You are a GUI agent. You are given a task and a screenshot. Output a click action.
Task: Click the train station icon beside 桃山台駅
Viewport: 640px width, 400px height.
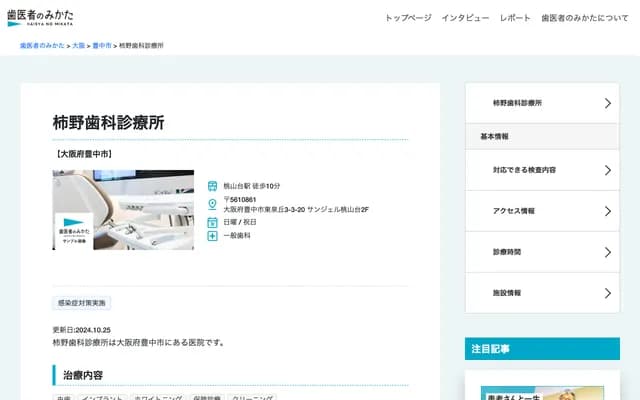click(x=212, y=186)
